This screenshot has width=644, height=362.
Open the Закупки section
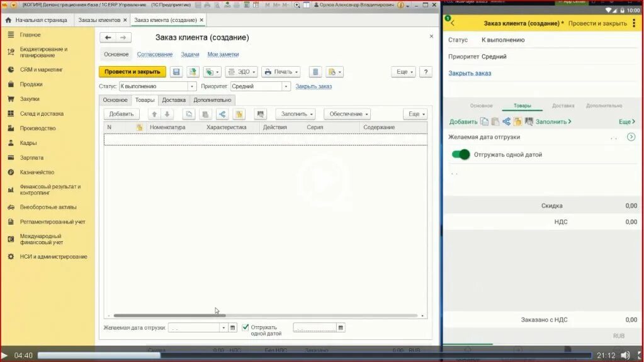tap(30, 99)
